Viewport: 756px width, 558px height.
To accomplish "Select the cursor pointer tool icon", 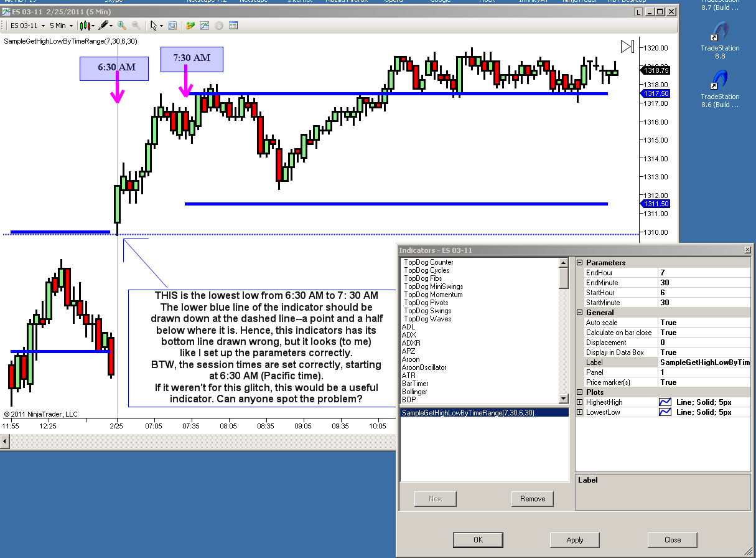I will 154,26.
